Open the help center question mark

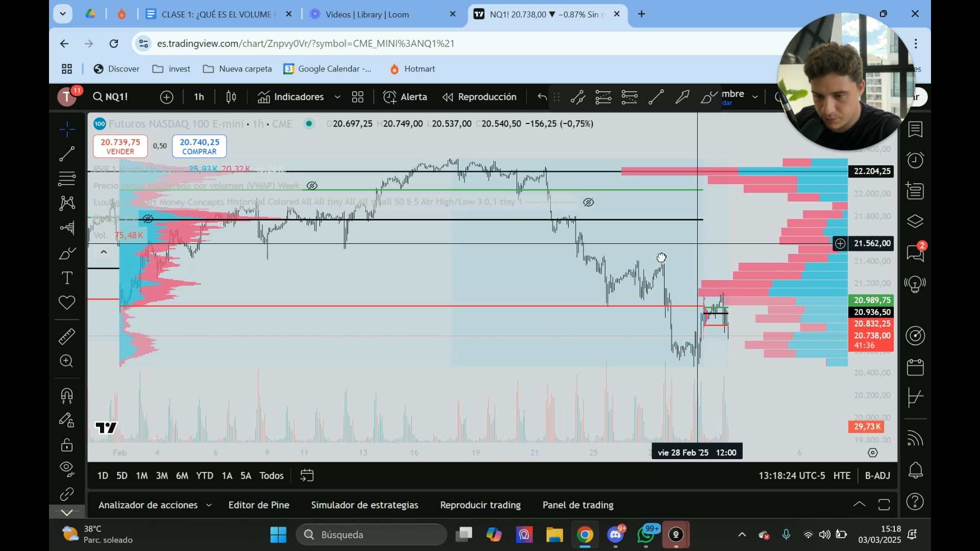(916, 502)
